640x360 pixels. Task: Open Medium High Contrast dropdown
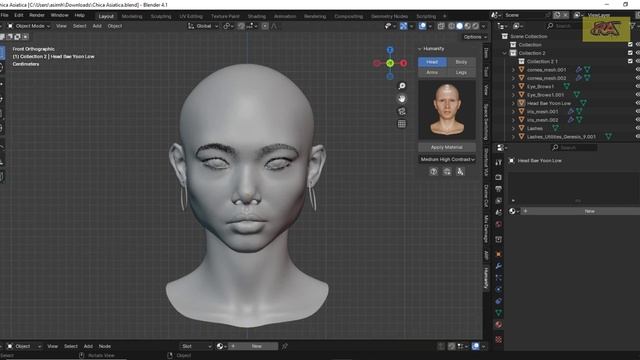447,160
